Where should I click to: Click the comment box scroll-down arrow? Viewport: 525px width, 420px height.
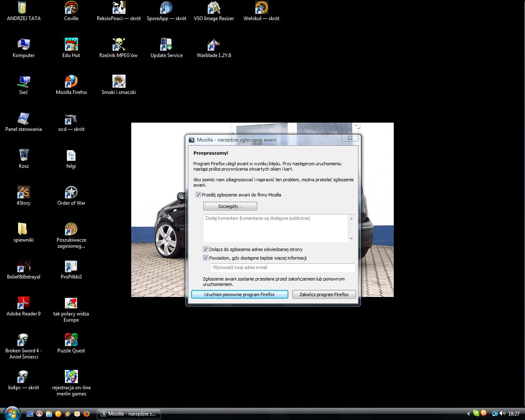[x=352, y=239]
